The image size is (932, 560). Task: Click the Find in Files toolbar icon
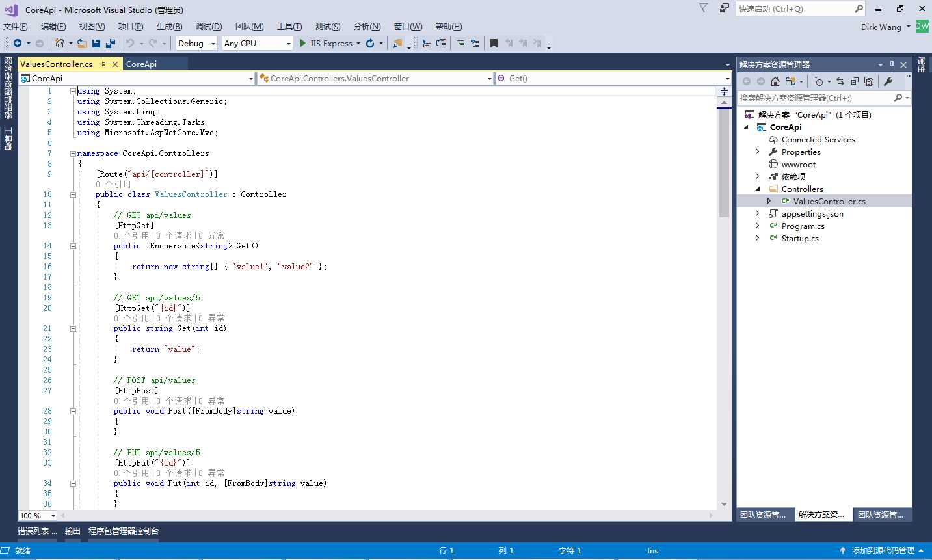tap(397, 43)
